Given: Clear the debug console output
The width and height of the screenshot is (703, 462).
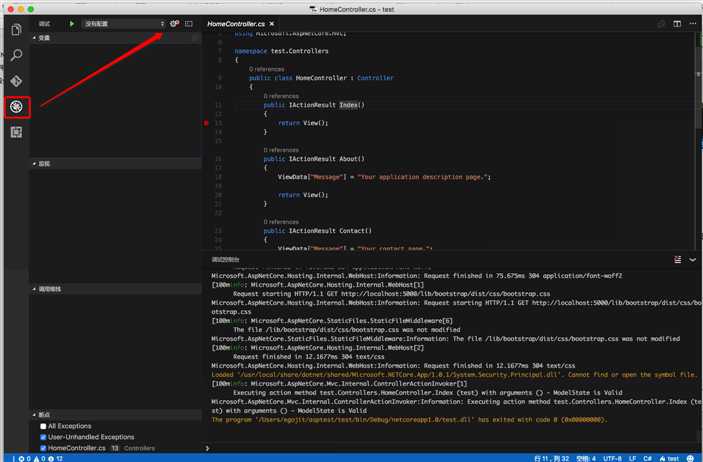Looking at the screenshot, I should pyautogui.click(x=679, y=259).
